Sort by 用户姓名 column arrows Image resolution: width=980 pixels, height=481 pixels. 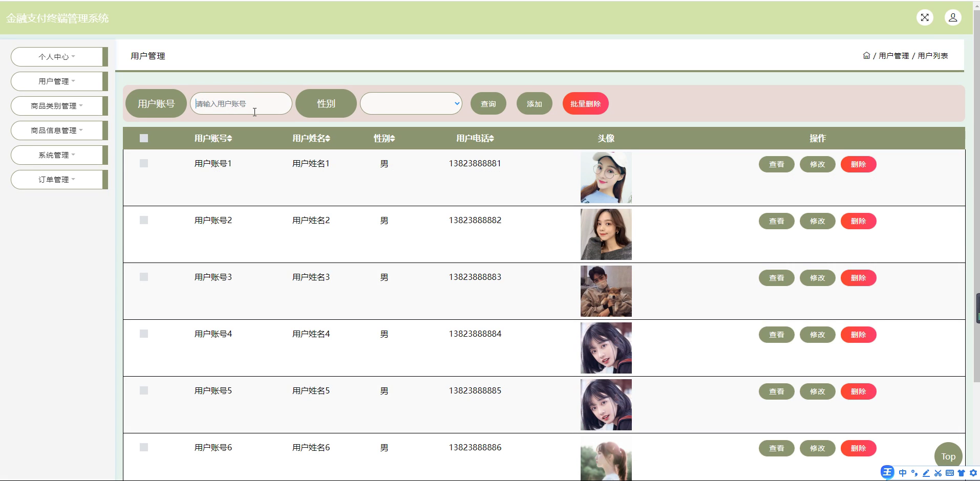click(x=328, y=138)
